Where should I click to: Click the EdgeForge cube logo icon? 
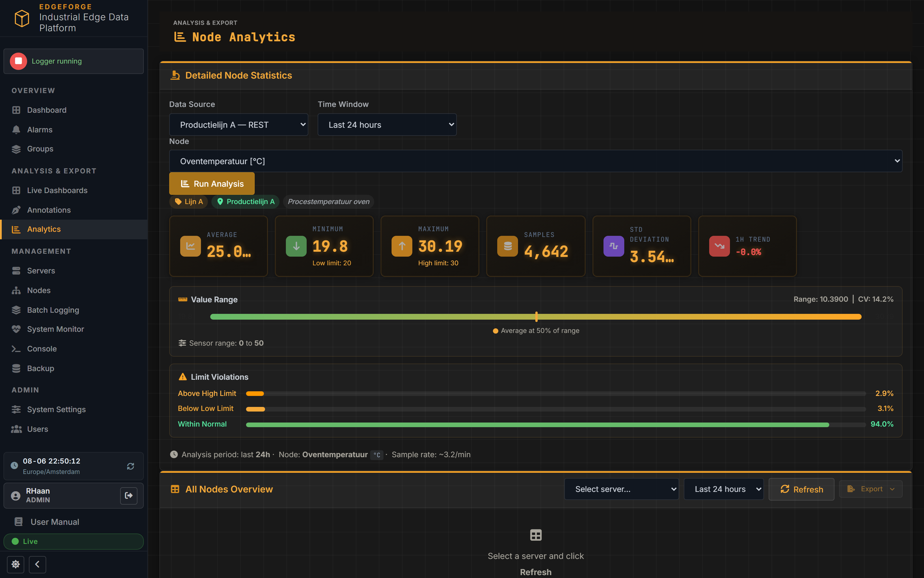click(x=22, y=18)
